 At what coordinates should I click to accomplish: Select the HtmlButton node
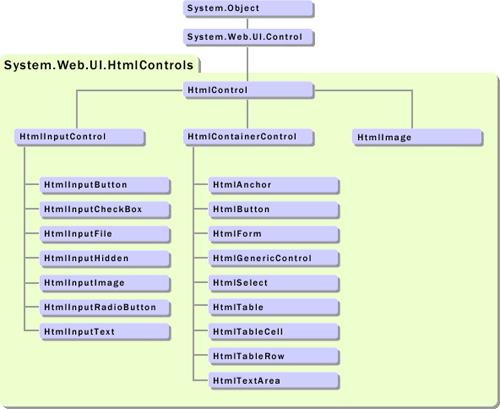point(274,210)
